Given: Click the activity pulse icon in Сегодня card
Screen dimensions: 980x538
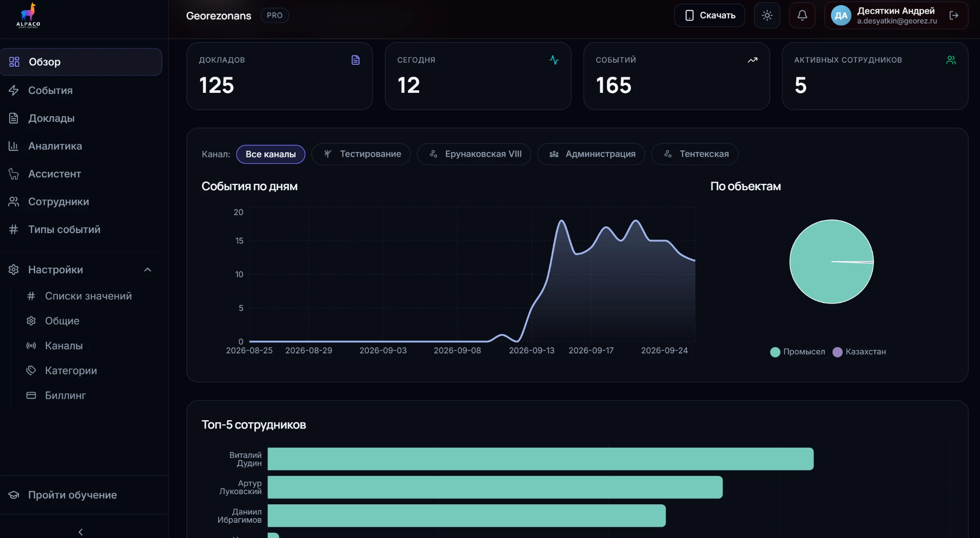Looking at the screenshot, I should (554, 60).
